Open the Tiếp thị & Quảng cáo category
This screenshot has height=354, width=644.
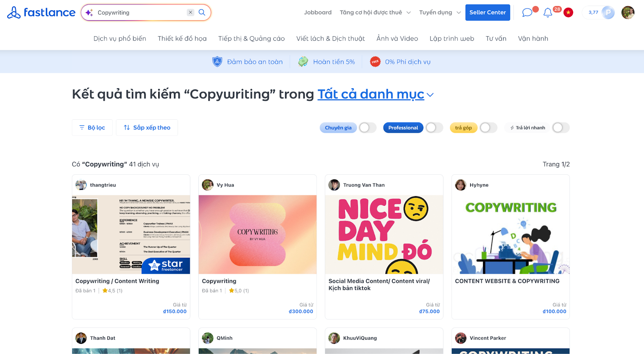[252, 39]
